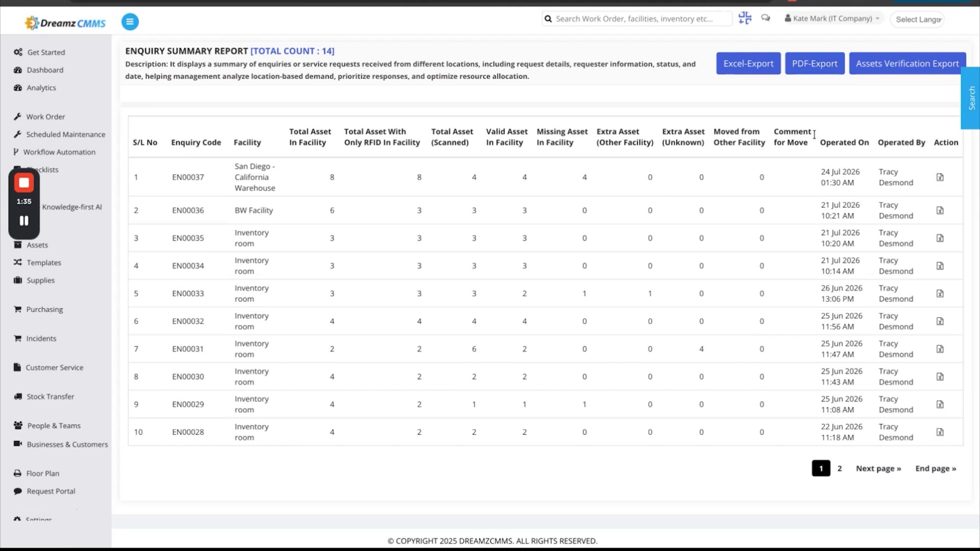Focus the Search Work Order input field
This screenshot has width=980, height=551.
(637, 19)
